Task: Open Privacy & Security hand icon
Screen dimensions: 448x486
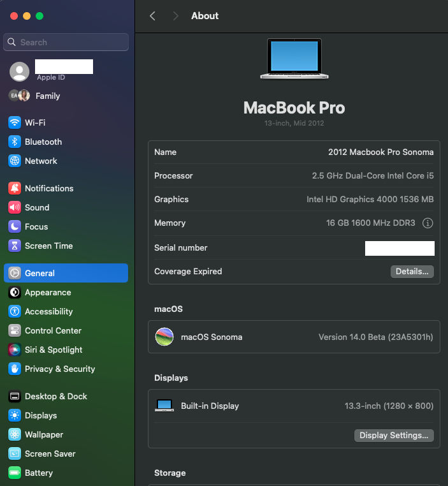Action: coord(15,369)
